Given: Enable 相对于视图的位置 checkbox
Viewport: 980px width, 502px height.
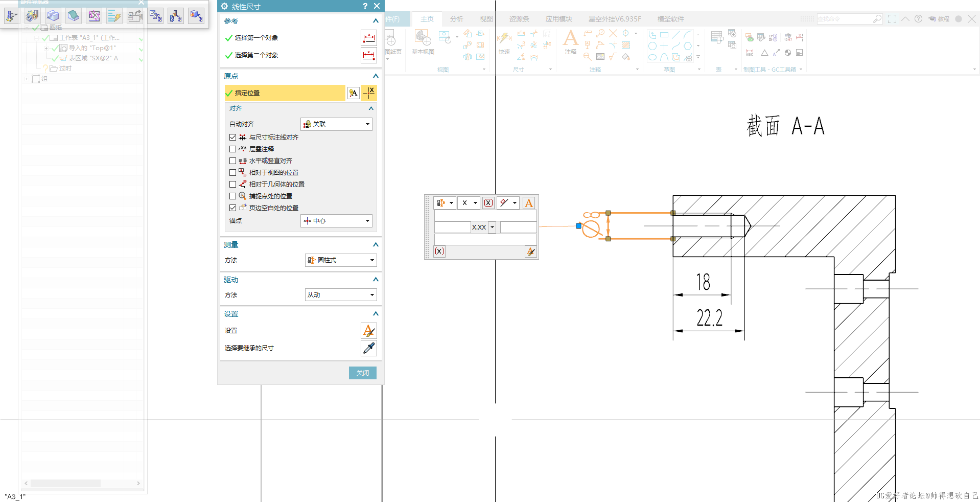Looking at the screenshot, I should click(233, 173).
